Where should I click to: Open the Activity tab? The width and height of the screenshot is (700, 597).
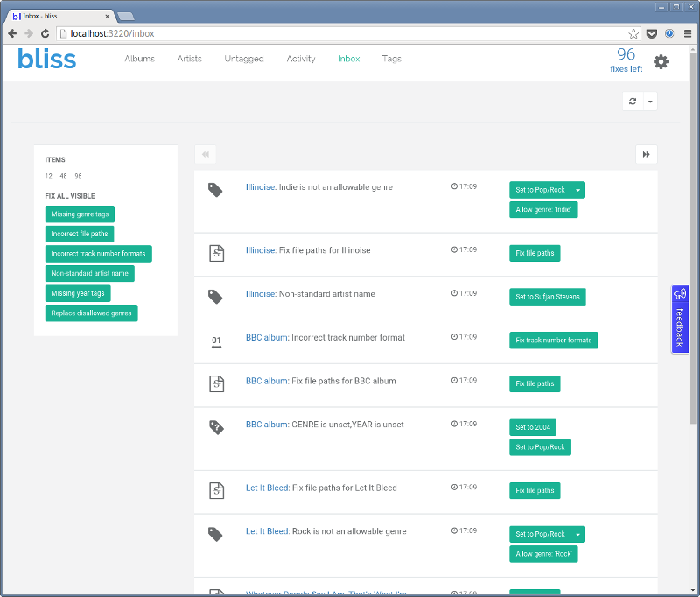(x=300, y=59)
